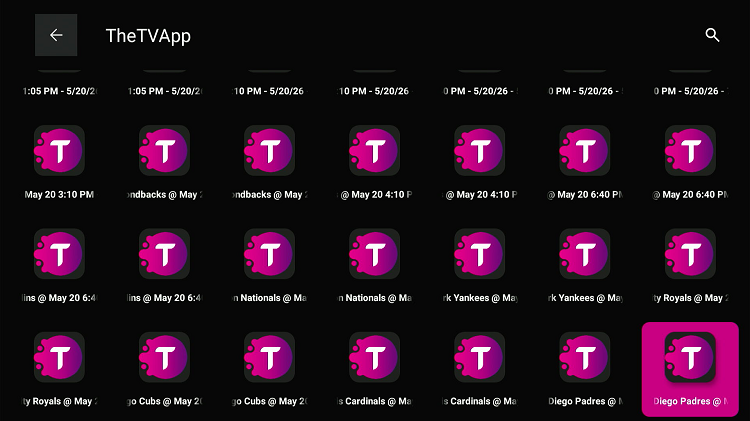Open the left 'Nationals @ Ma' stream tile
The height and width of the screenshot is (421, 750).
pos(270,266)
